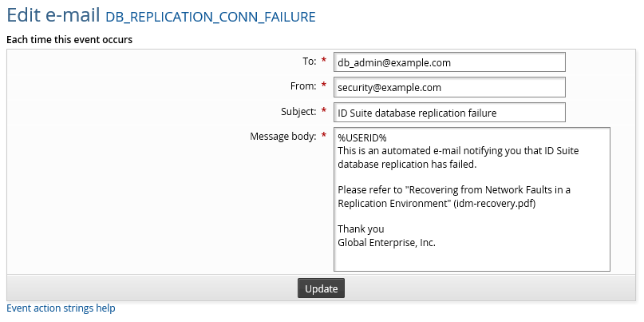The height and width of the screenshot is (322, 644).
Task: Click "Each time this event occurs" caption
Action: click(69, 39)
